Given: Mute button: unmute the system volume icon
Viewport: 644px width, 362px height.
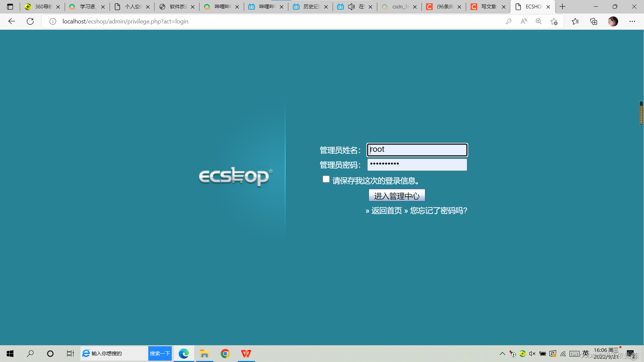Looking at the screenshot, I should point(532,354).
